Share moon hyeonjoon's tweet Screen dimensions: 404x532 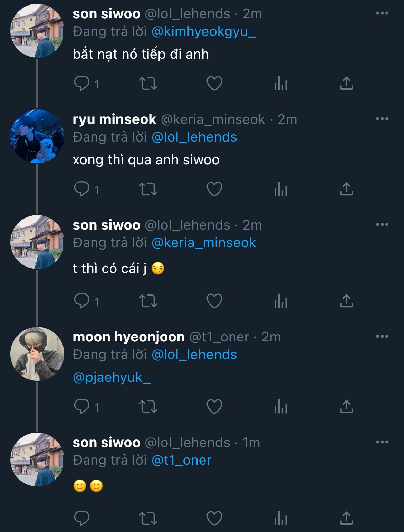coord(346,407)
